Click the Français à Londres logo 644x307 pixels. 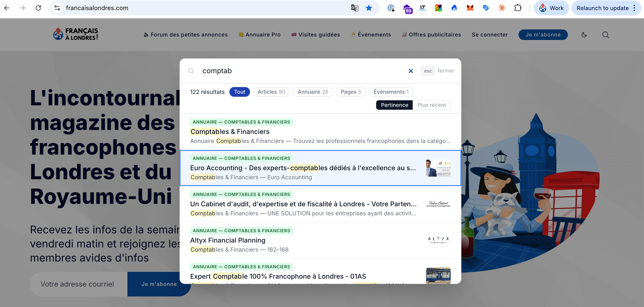click(76, 34)
